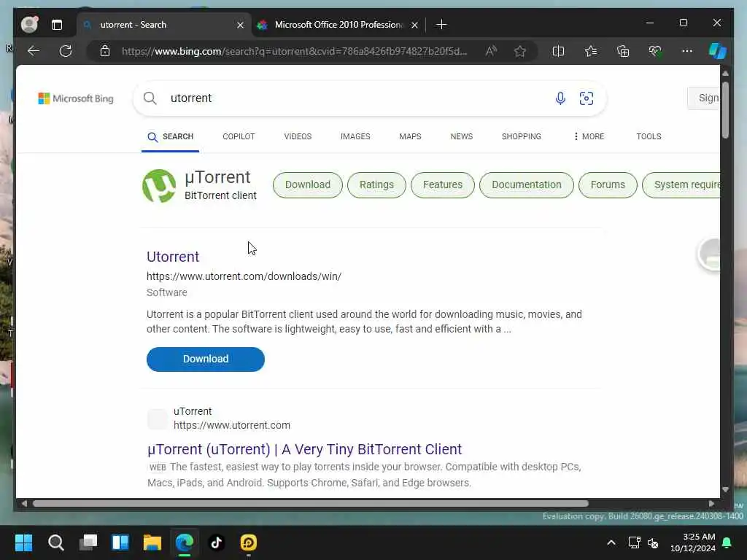Screen dimensions: 747x560
Task: Click the µTorrent green logo
Action: pos(159,186)
